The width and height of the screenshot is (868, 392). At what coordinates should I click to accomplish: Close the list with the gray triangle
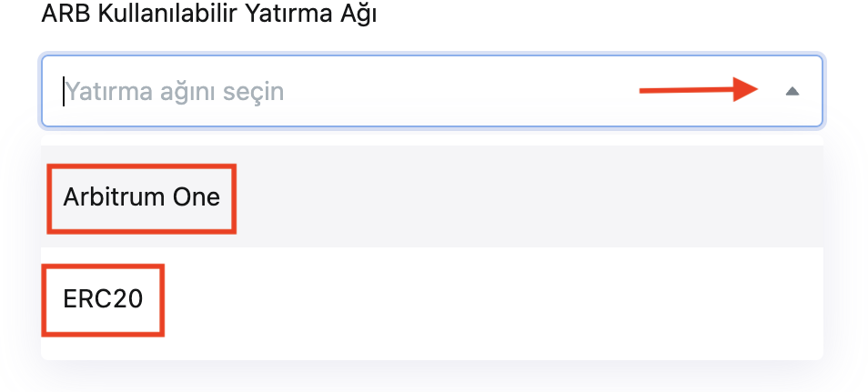pyautogui.click(x=792, y=91)
